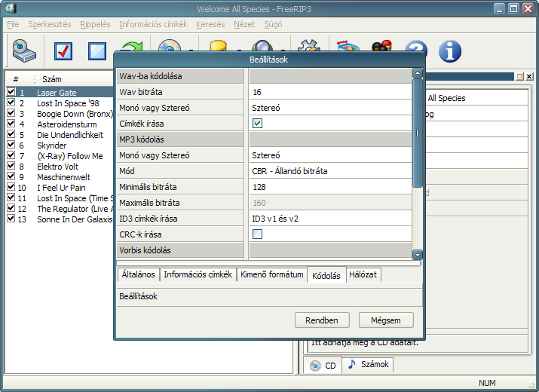Switch to the Általános settings tab
539x392 pixels.
(138, 274)
